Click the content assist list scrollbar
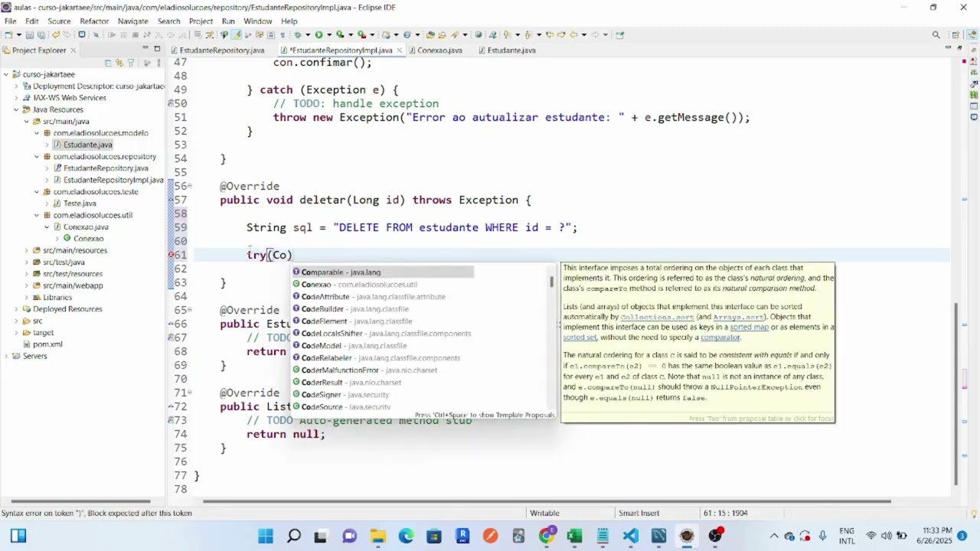This screenshot has height=551, width=980. pyautogui.click(x=551, y=282)
